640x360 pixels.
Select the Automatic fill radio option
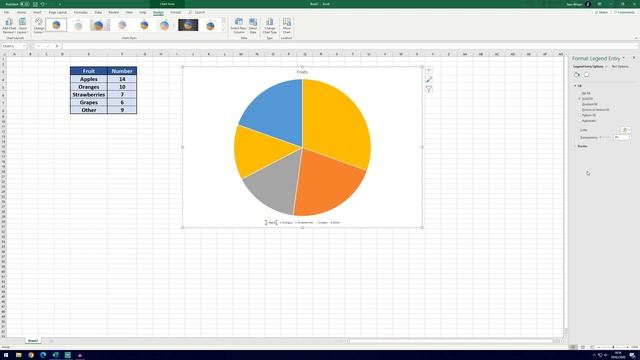pos(588,121)
